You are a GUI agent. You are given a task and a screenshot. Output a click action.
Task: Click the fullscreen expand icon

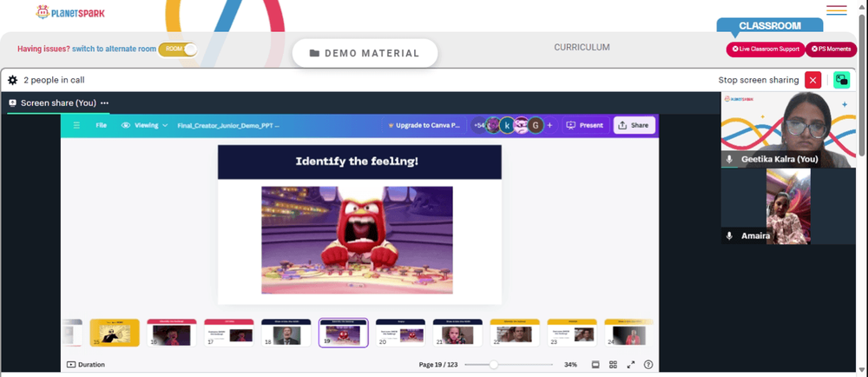pos(630,364)
